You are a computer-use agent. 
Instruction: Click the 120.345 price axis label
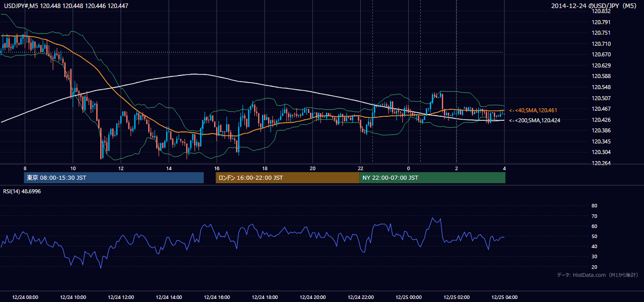(601, 141)
